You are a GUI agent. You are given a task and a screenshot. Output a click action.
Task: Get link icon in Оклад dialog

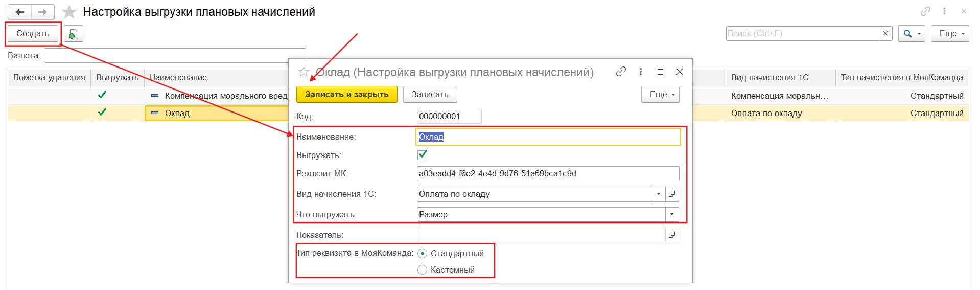point(621,72)
